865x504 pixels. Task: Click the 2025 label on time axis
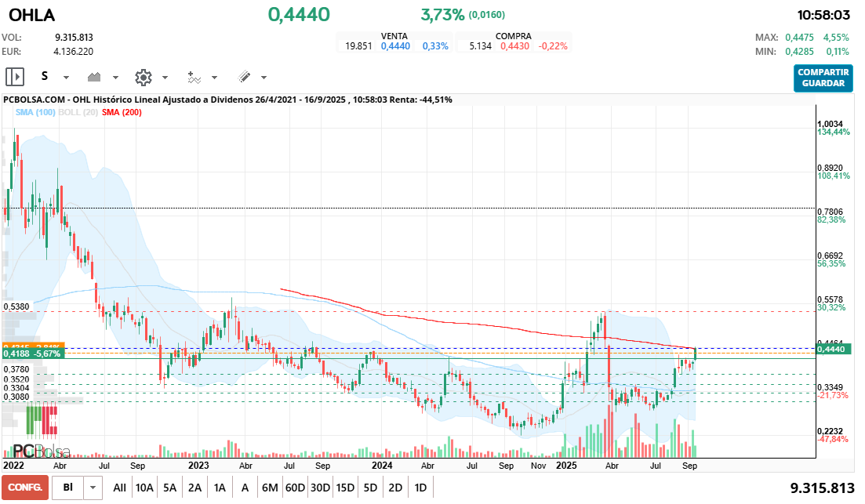[x=566, y=466]
